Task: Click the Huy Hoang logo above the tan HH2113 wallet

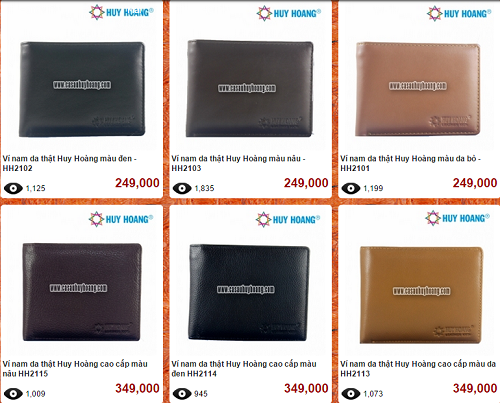Action: tap(457, 218)
